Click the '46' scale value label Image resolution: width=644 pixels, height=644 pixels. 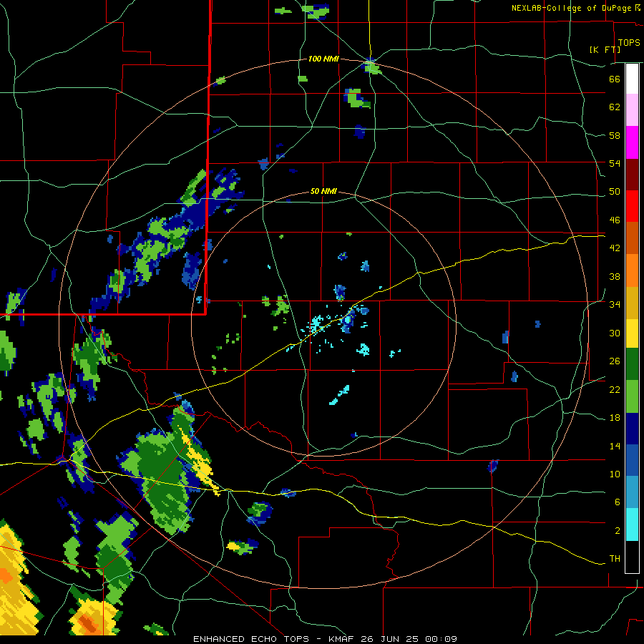click(615, 220)
